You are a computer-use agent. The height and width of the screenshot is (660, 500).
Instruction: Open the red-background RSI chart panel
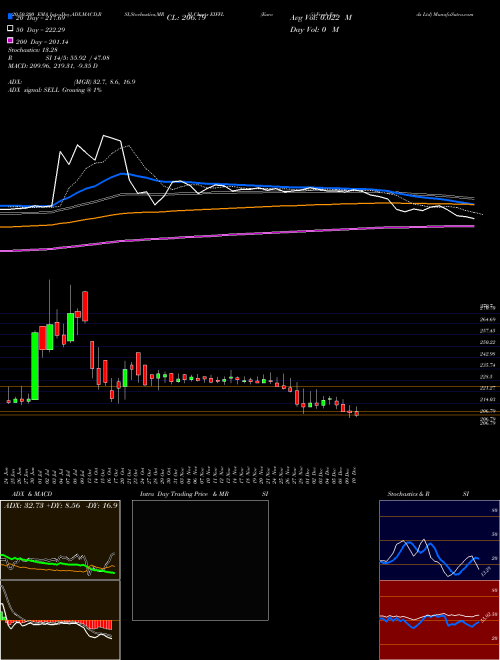440,620
